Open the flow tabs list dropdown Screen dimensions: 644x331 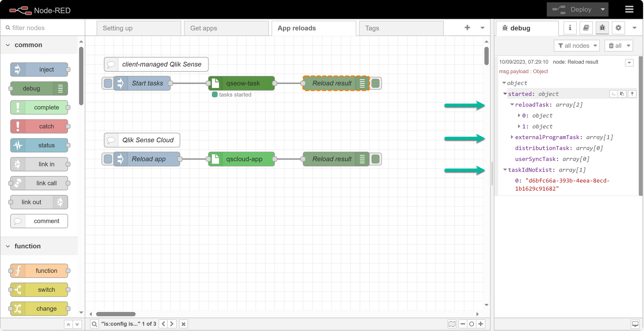click(x=482, y=28)
